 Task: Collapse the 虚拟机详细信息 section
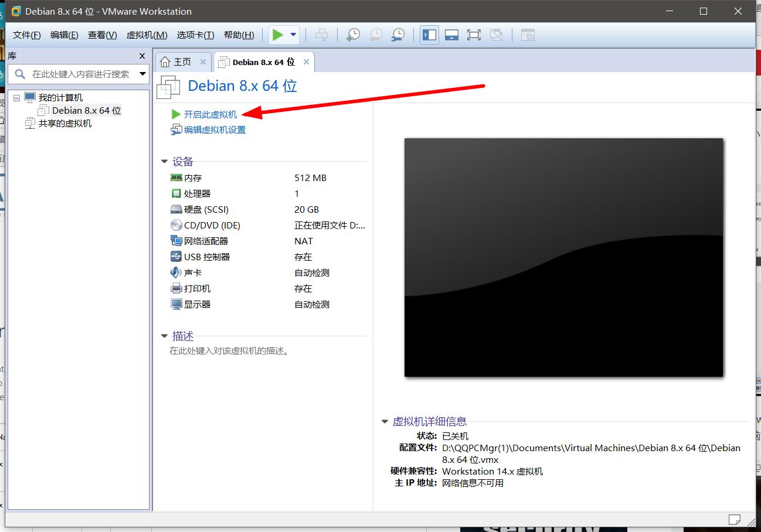coord(385,421)
